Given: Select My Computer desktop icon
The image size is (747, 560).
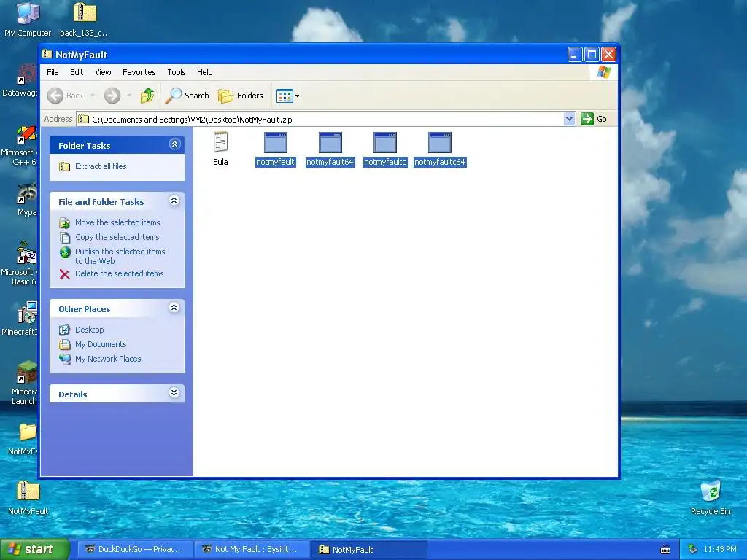Looking at the screenshot, I should [28, 20].
